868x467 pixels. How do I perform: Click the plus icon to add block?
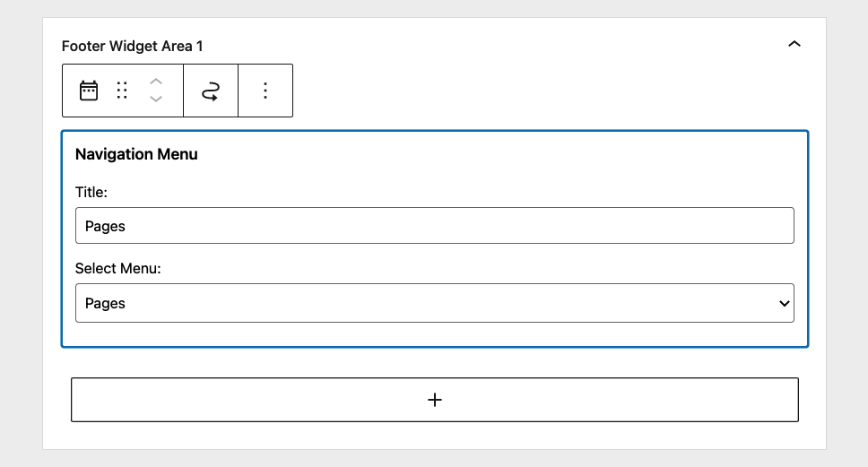tap(435, 400)
